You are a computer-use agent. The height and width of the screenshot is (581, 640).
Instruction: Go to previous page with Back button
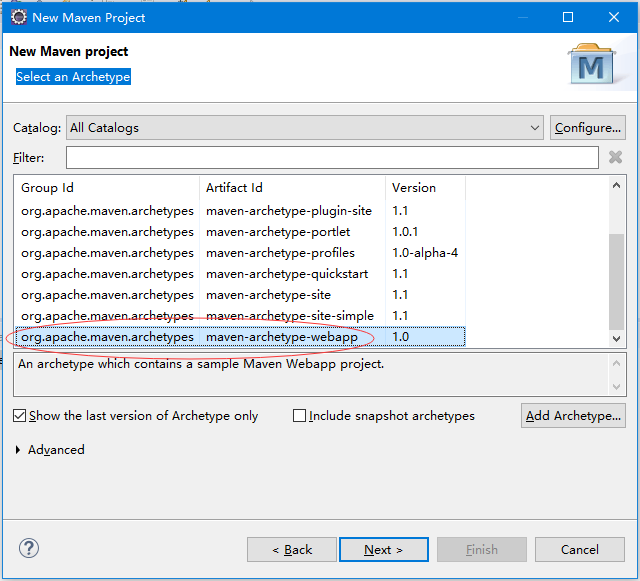point(292,550)
